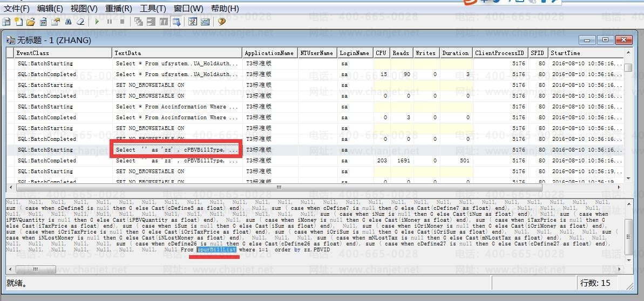644x301 pixels.
Task: Stop the selected trace
Action: tap(122, 22)
